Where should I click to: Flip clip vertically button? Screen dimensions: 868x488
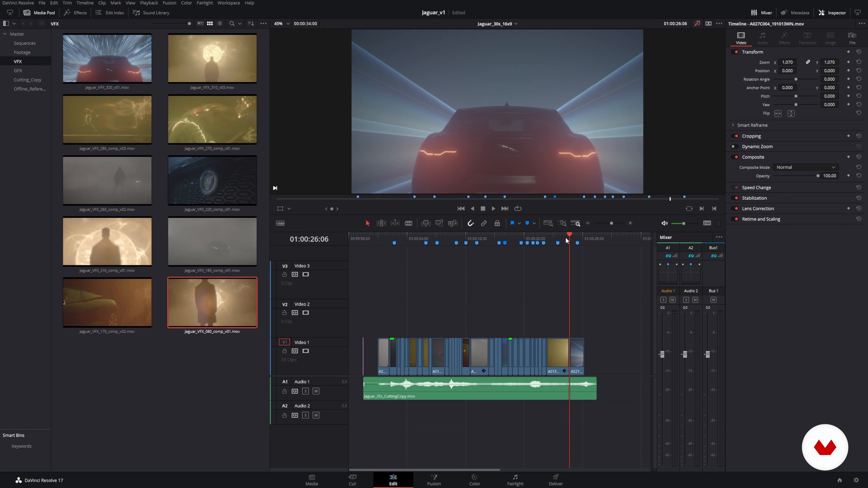(x=791, y=113)
